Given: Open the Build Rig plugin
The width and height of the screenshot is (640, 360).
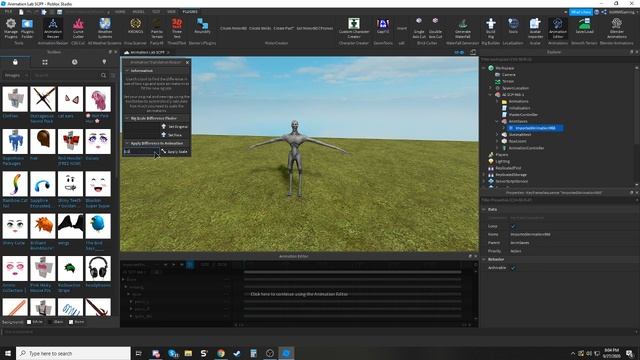Looking at the screenshot, I should (491, 28).
